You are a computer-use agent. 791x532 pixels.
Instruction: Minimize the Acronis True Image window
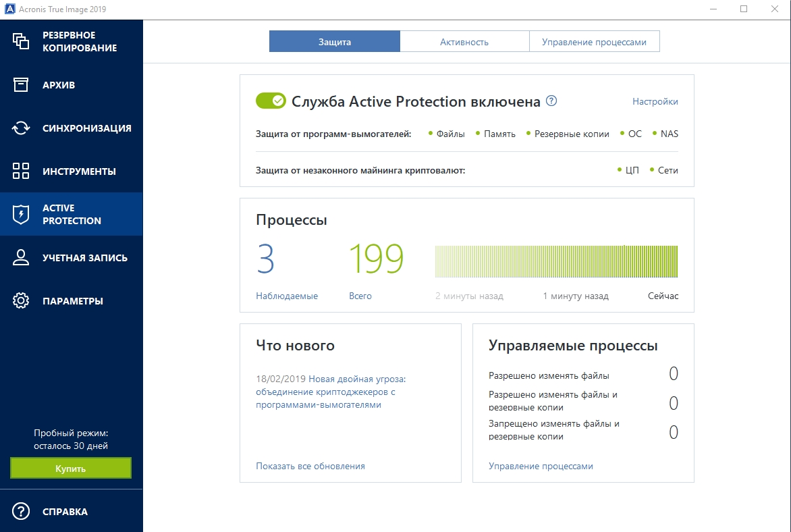[713, 9]
